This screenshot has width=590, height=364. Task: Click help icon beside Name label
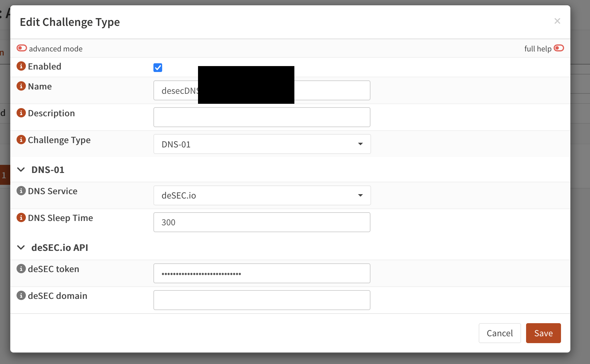(x=21, y=86)
